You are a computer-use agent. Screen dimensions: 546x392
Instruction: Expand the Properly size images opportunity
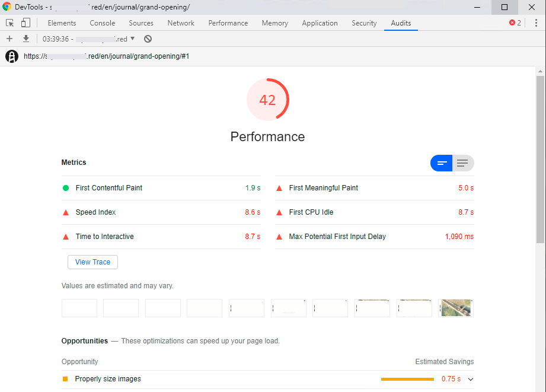tap(471, 379)
